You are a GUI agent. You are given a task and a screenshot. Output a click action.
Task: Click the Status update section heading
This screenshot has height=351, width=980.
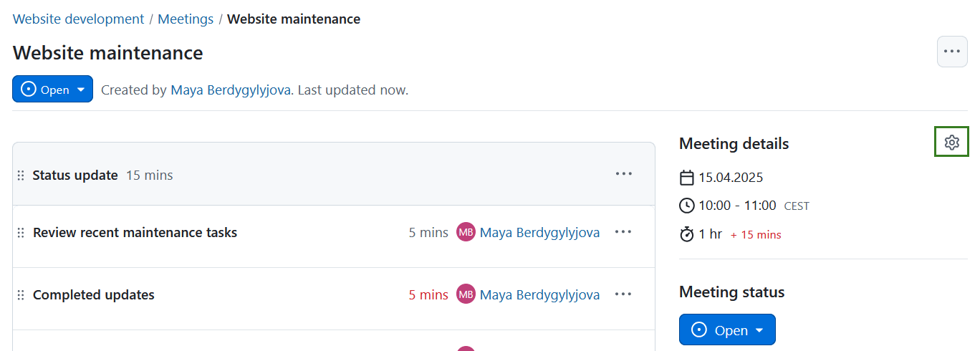[75, 175]
